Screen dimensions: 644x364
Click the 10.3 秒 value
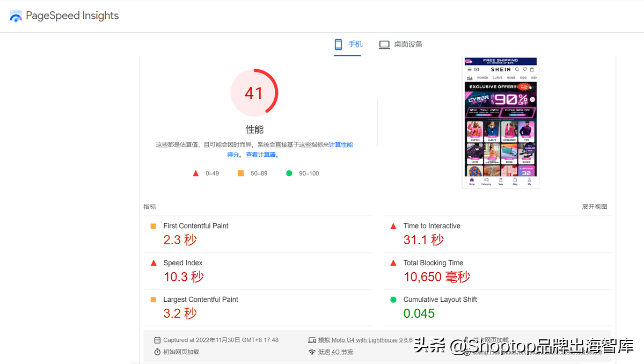184,277
